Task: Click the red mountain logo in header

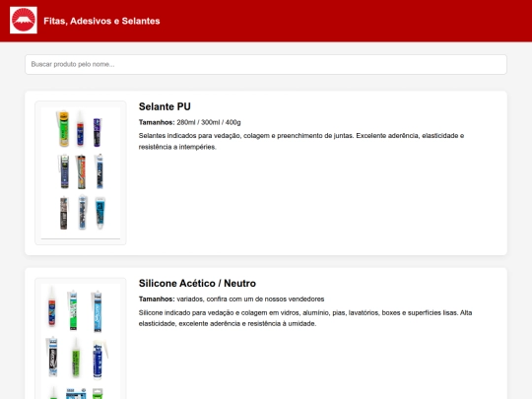Action: click(24, 21)
